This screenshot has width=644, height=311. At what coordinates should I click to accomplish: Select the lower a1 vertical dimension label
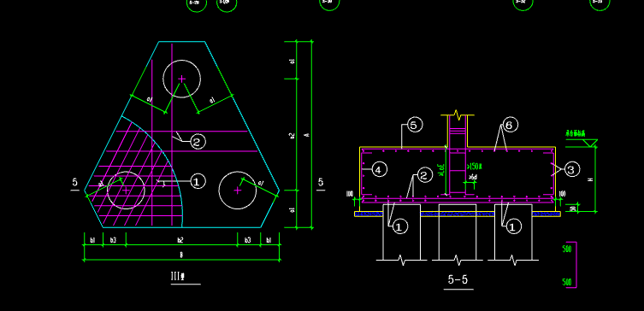coord(292,210)
